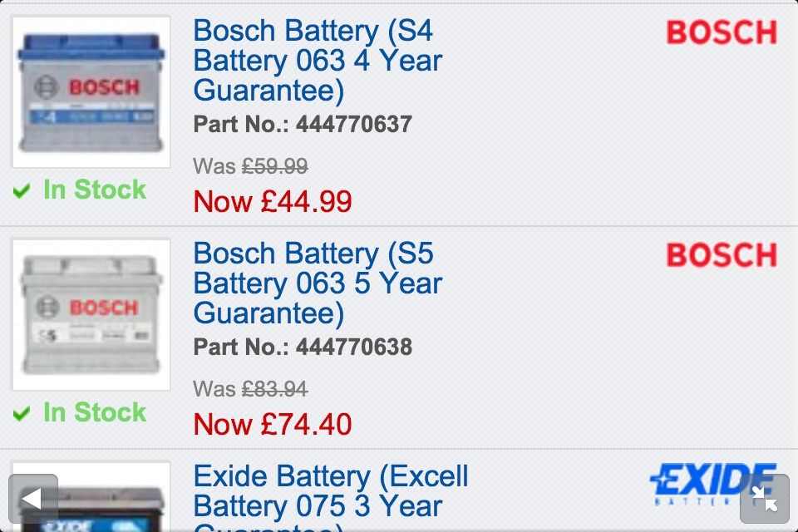
Task: Click the Now £44.99 sale price
Action: pyautogui.click(x=273, y=202)
